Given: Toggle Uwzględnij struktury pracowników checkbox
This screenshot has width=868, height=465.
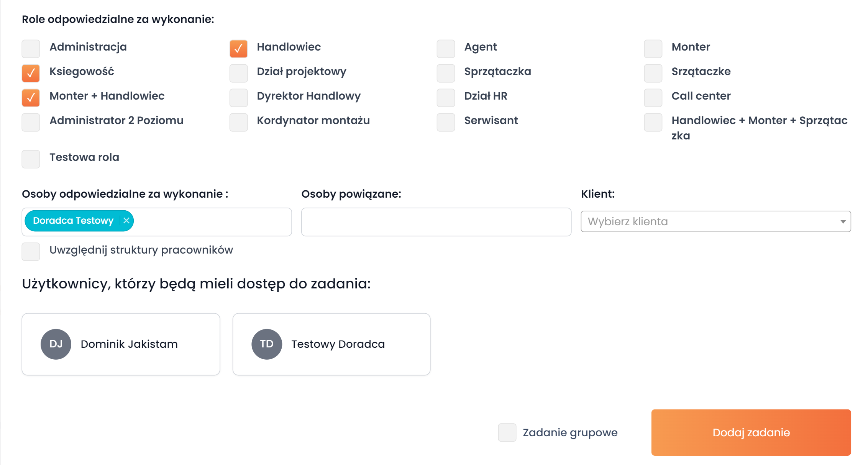Looking at the screenshot, I should [31, 252].
